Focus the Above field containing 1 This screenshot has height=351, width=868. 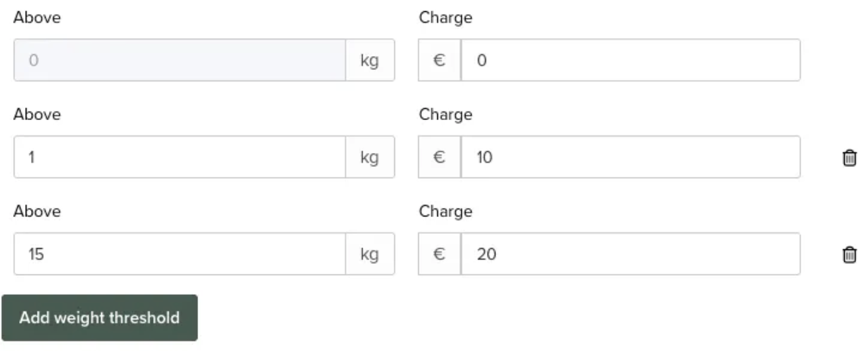tap(180, 157)
